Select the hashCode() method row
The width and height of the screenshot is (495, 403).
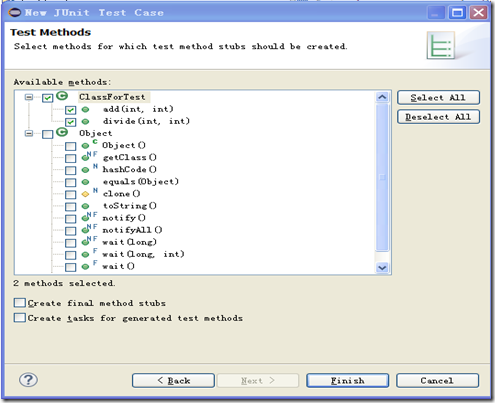click(x=129, y=169)
